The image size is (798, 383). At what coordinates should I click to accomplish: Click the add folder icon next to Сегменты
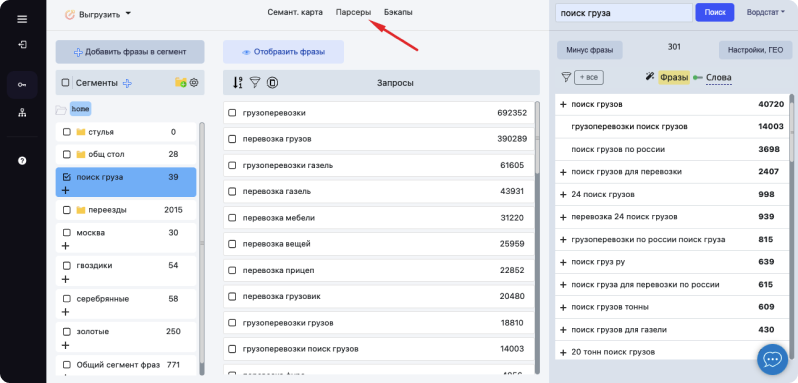coord(180,82)
